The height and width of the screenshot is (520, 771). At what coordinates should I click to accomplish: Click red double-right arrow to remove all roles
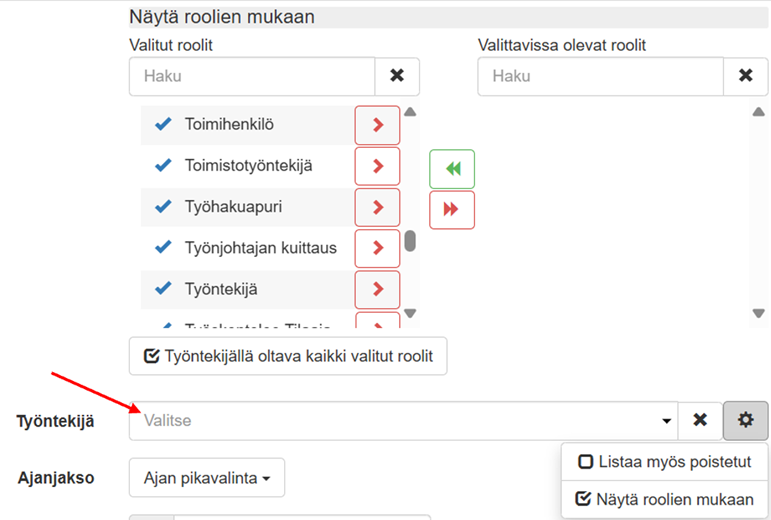coord(452,209)
